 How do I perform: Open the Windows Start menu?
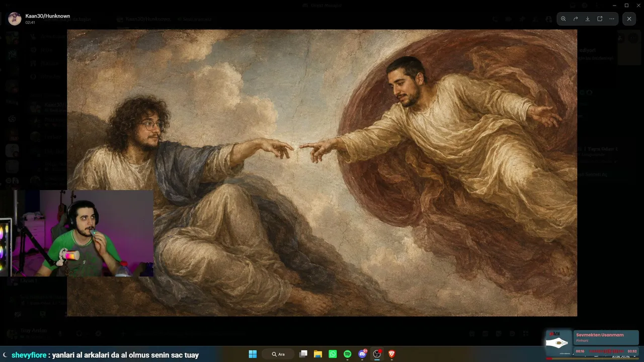(x=253, y=354)
